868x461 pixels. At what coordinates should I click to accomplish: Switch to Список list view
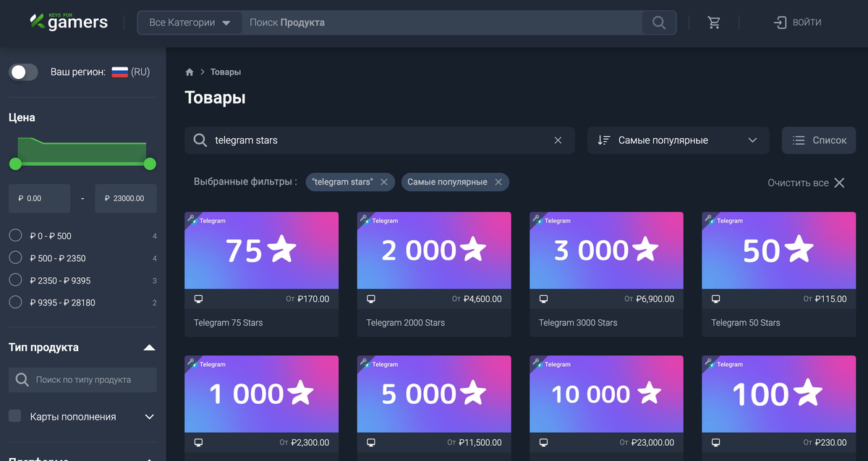pos(819,140)
